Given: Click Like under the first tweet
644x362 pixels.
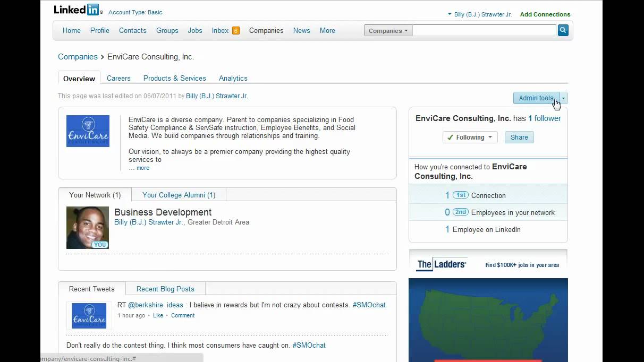Looking at the screenshot, I should (158, 315).
